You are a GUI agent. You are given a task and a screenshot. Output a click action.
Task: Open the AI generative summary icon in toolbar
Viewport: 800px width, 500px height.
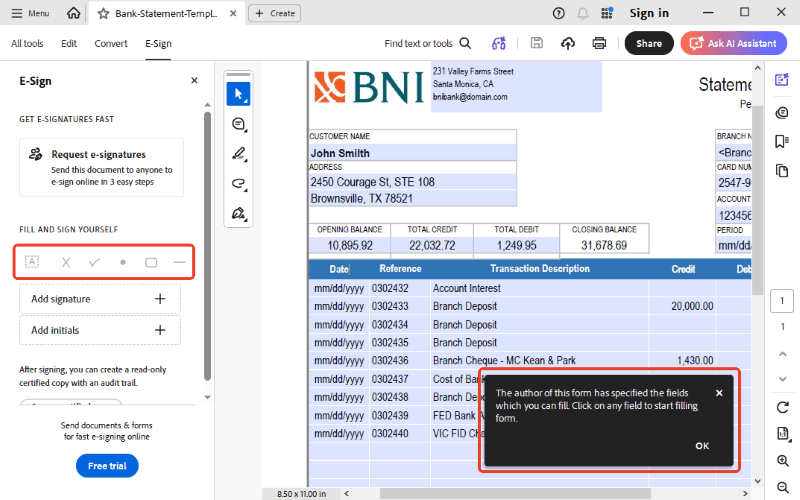498,43
